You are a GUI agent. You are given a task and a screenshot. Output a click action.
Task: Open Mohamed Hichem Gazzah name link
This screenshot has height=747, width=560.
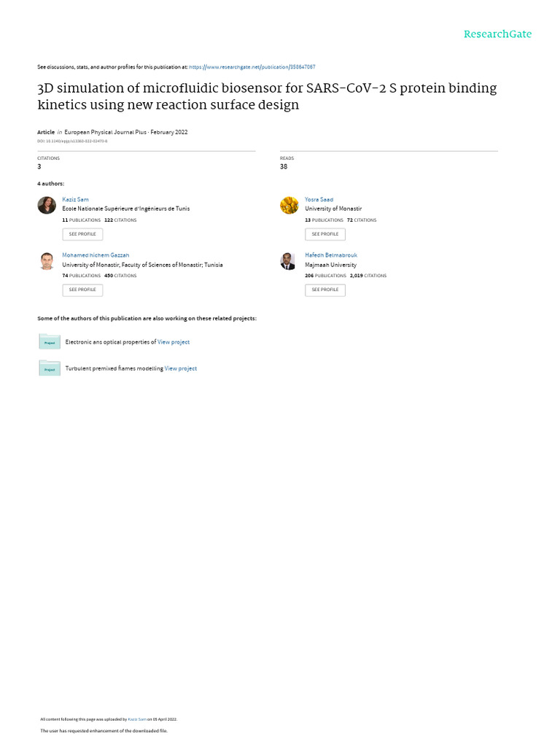96,255
